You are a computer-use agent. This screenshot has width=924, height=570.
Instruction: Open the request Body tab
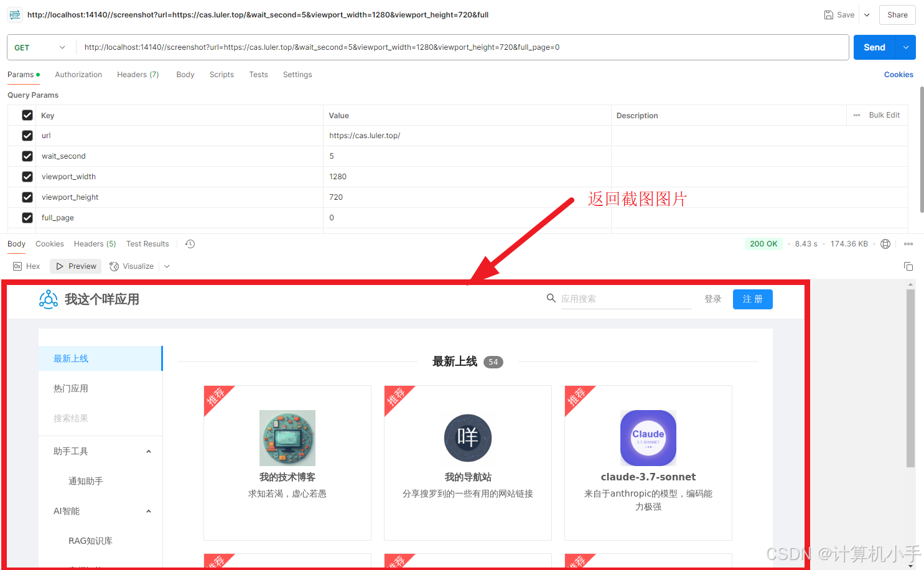pyautogui.click(x=185, y=75)
